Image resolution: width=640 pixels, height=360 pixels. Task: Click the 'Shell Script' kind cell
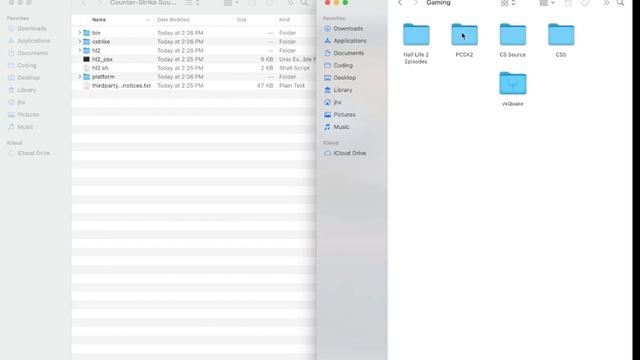pyautogui.click(x=294, y=68)
